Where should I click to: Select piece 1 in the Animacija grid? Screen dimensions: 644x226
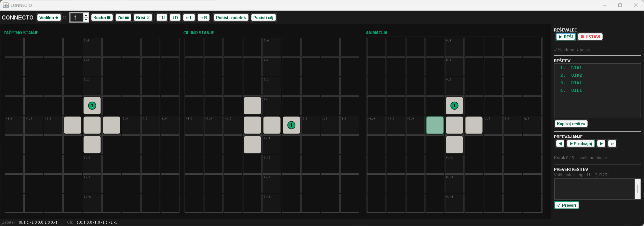pos(454,106)
